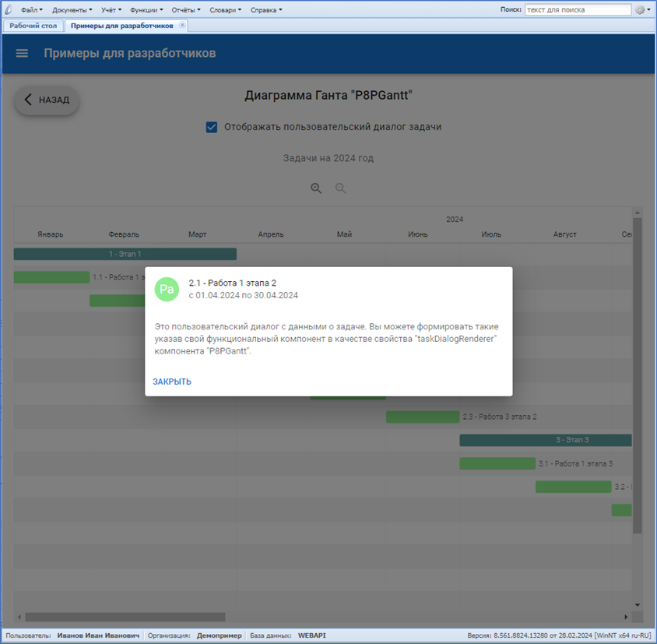Image resolution: width=657 pixels, height=644 pixels.
Task: Click the 'НАЗАД' back button
Action: 47,100
